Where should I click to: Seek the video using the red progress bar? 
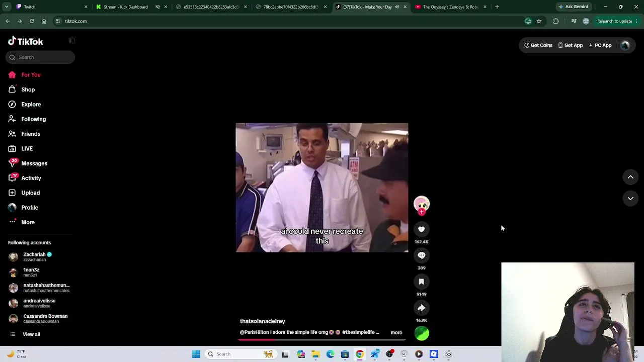[x=322, y=340]
